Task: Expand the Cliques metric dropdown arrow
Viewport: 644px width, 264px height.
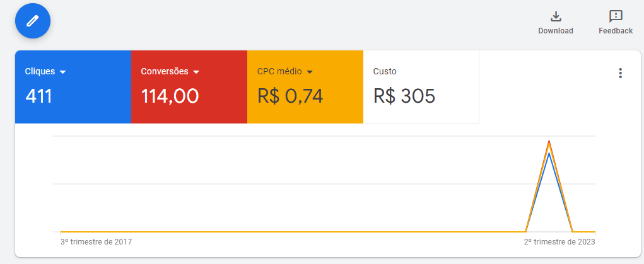Action: [62, 72]
